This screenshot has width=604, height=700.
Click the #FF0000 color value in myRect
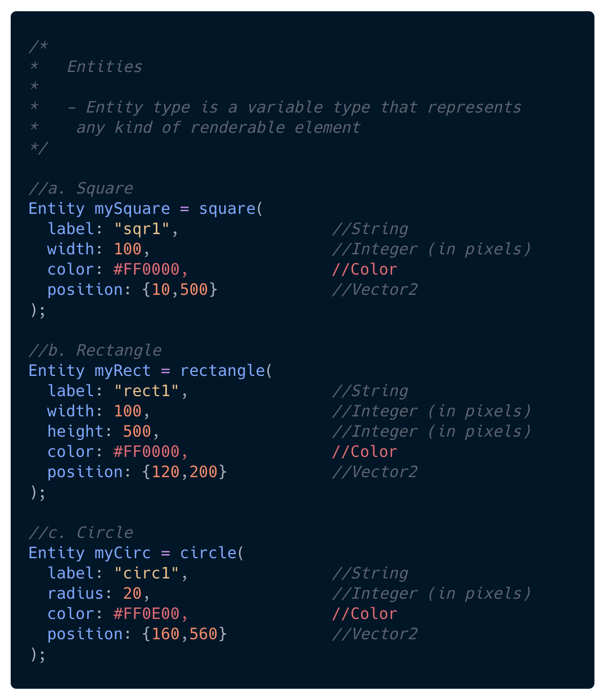pos(146,452)
